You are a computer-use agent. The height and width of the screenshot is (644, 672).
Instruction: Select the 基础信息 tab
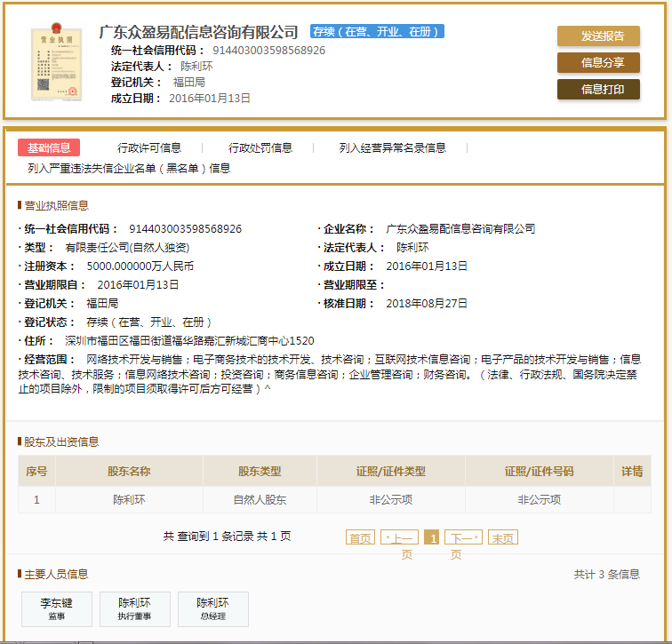coord(49,148)
